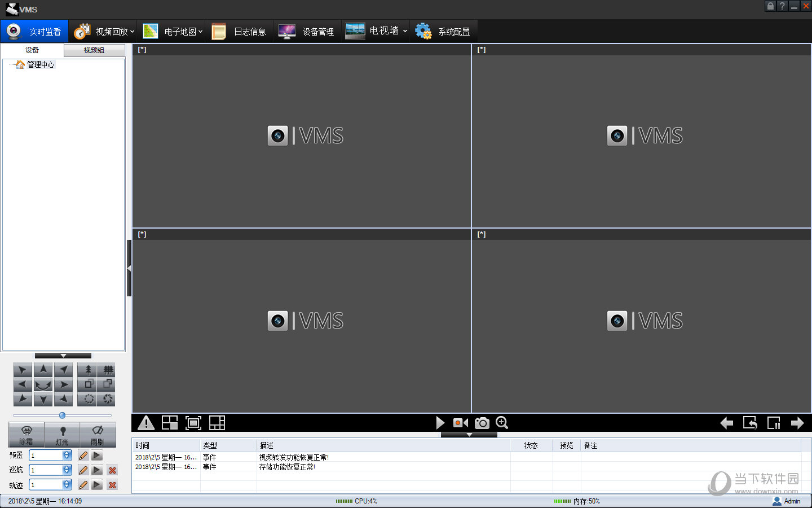Open the 日志信息 log menu

(239, 32)
